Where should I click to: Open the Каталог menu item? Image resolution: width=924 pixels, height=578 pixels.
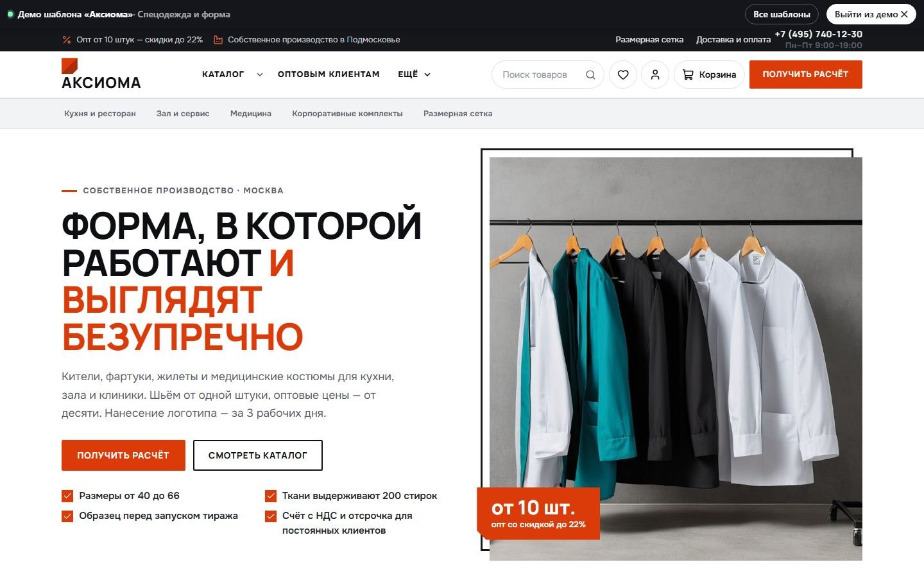click(x=223, y=74)
